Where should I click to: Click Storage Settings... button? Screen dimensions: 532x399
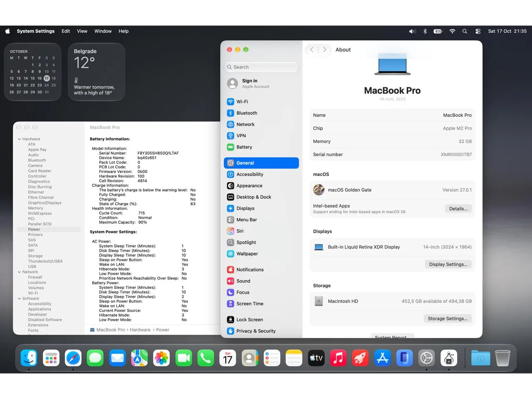[x=448, y=319]
